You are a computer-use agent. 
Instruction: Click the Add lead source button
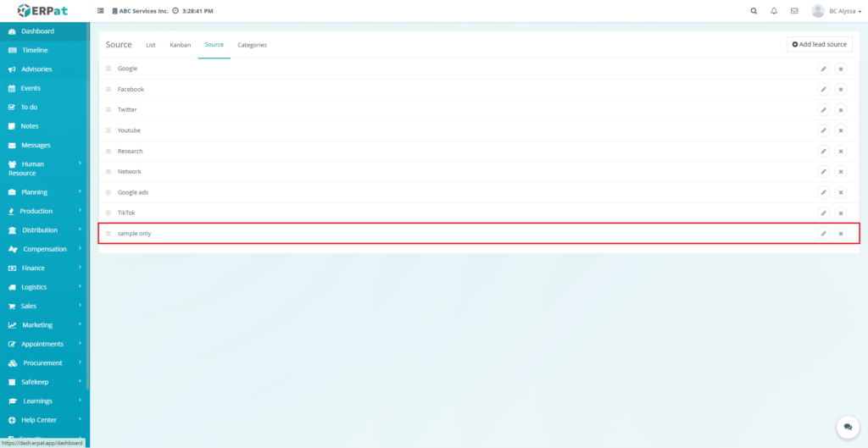tap(820, 44)
